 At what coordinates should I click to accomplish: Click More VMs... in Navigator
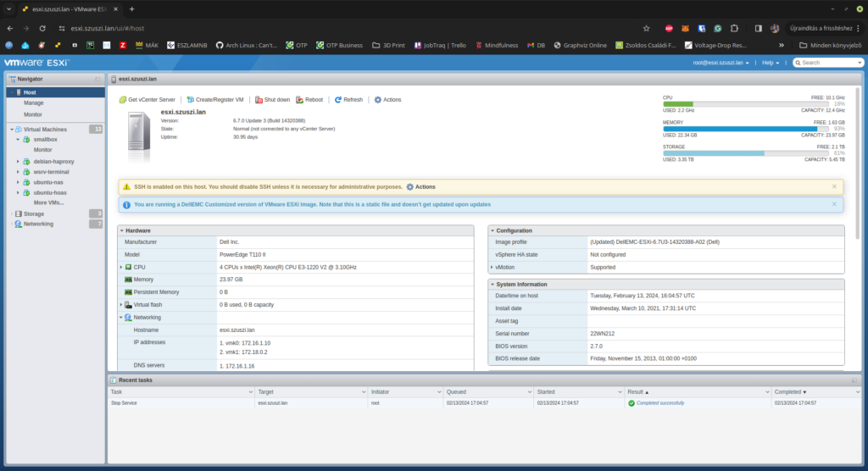coord(48,202)
